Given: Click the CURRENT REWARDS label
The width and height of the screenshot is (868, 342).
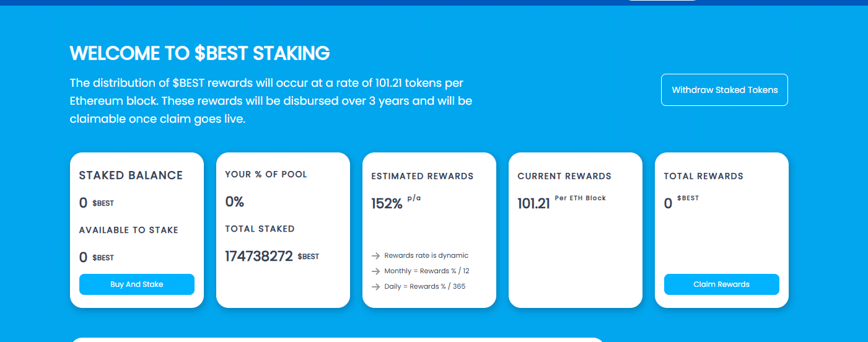Looking at the screenshot, I should [x=564, y=176].
